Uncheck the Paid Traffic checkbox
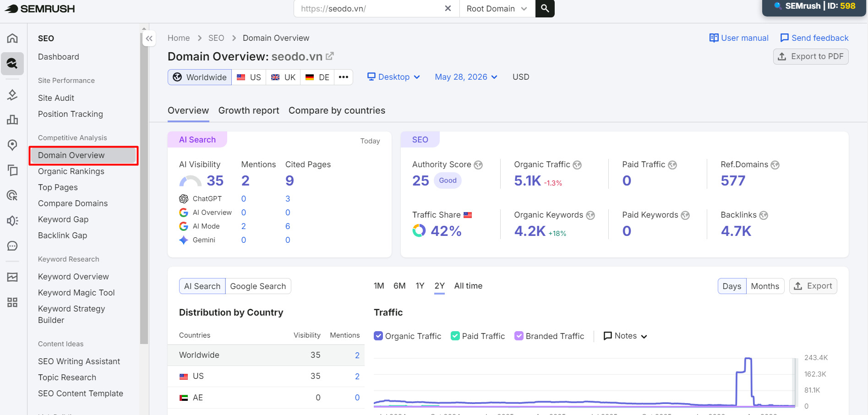 (455, 336)
